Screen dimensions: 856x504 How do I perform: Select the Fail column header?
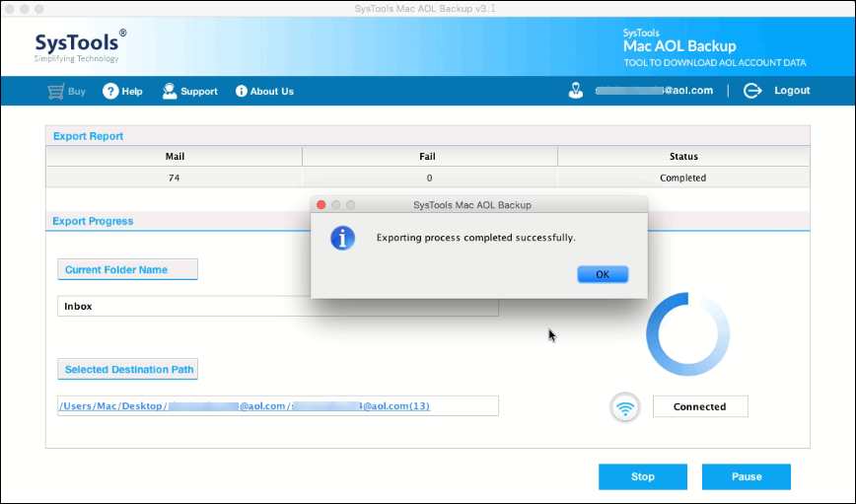click(x=430, y=156)
